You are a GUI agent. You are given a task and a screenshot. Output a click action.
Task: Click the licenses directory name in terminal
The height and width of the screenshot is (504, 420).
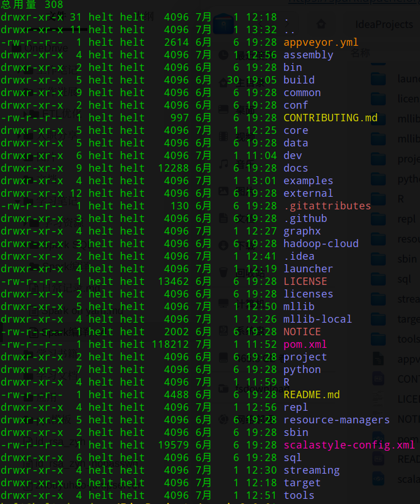pos(308,294)
